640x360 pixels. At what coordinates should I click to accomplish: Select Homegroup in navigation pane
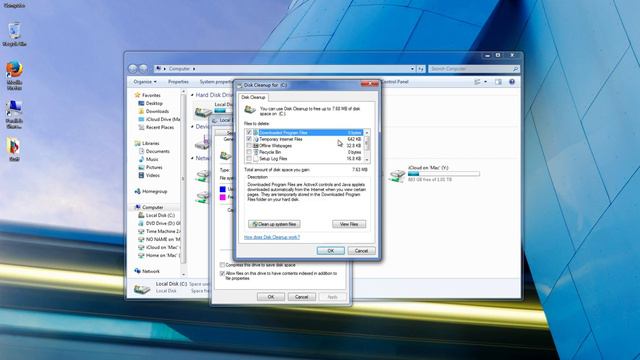point(154,191)
